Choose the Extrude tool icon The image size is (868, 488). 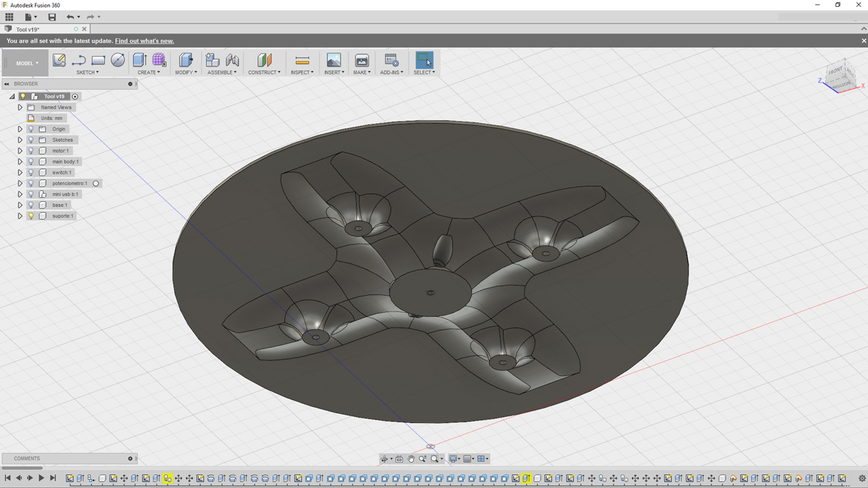pos(140,60)
